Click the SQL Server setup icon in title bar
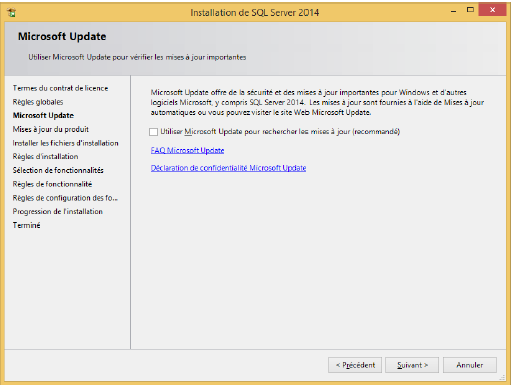512x386 pixels. coord(12,13)
